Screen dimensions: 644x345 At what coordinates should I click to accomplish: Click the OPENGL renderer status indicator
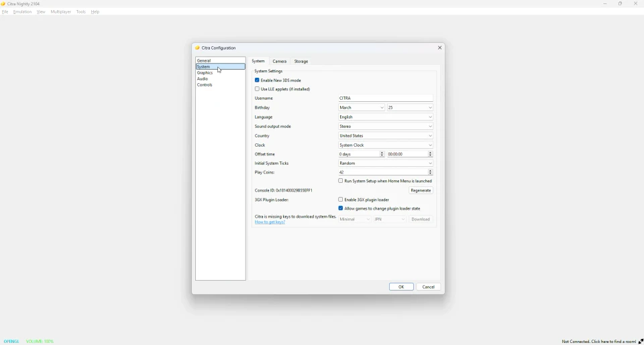click(11, 341)
